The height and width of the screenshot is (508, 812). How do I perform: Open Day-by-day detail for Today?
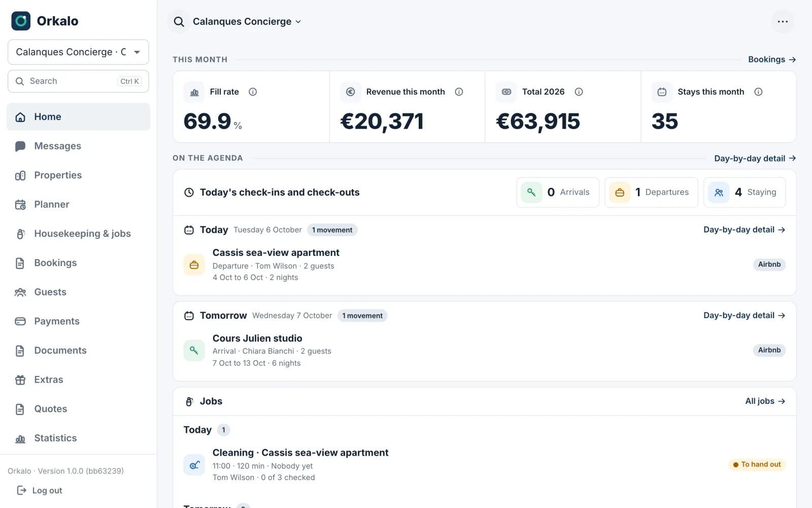coord(744,230)
